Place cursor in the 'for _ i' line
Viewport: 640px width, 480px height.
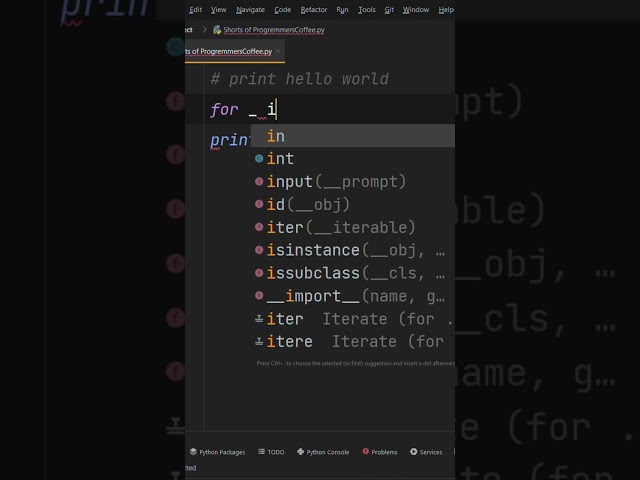(320, 109)
